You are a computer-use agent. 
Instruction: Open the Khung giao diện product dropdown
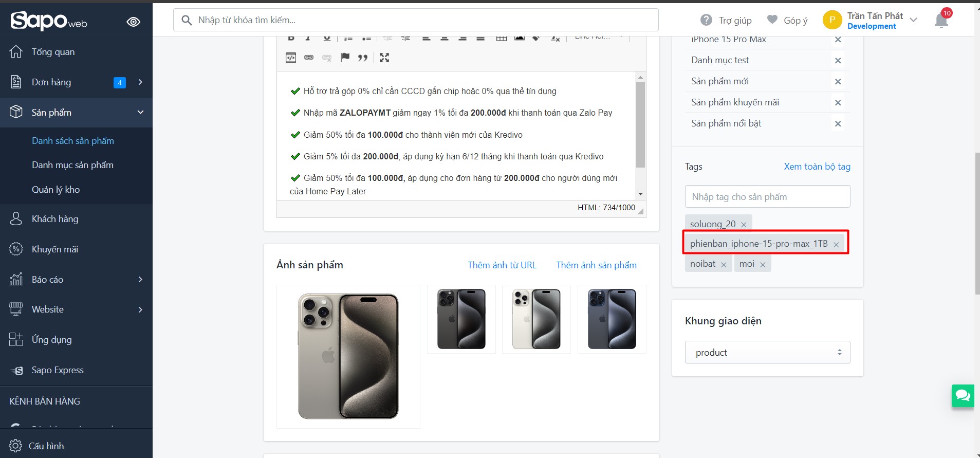pos(767,353)
